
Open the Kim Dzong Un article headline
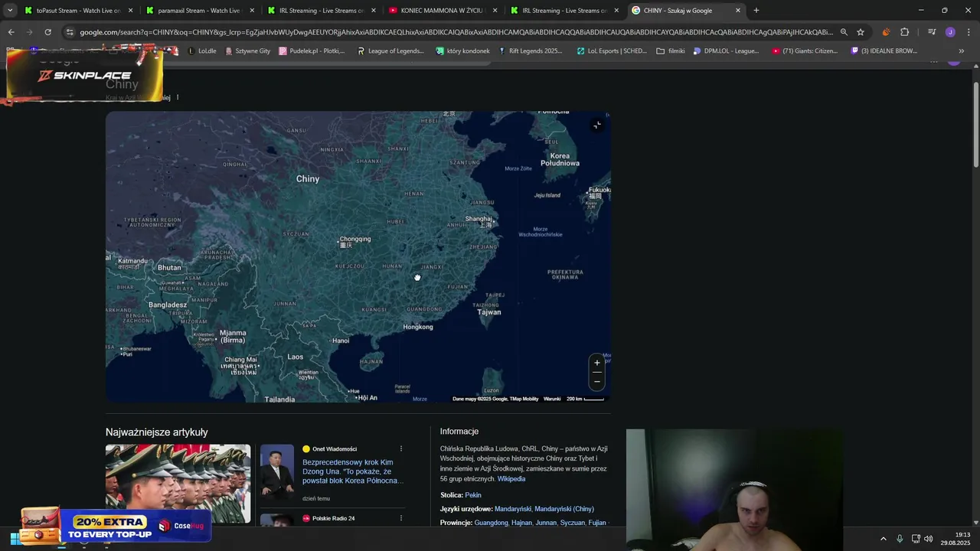point(352,471)
